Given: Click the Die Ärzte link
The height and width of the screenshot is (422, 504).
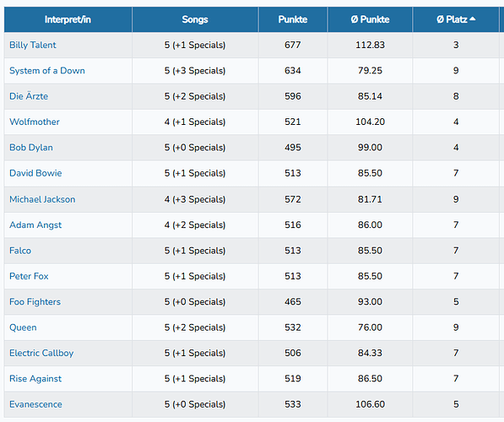Looking at the screenshot, I should [x=29, y=96].
